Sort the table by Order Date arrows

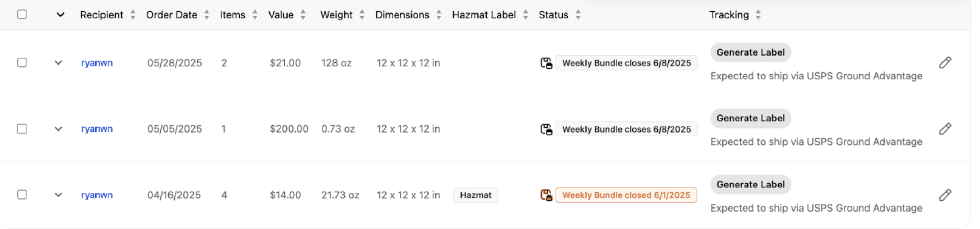click(207, 15)
